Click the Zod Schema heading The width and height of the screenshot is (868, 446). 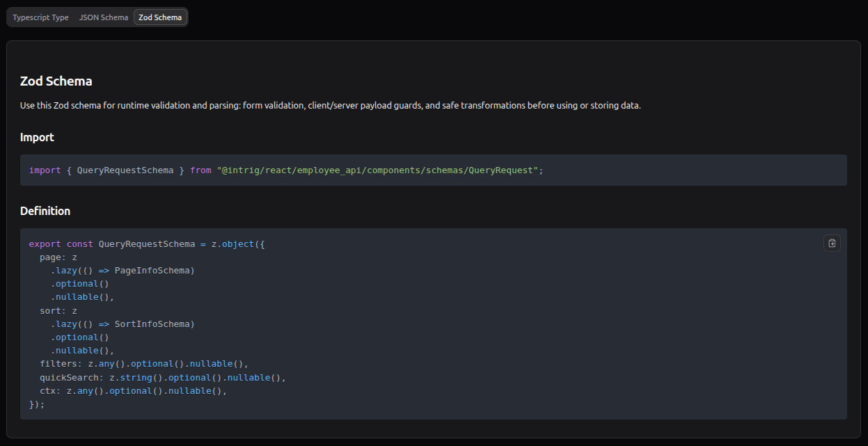point(56,81)
